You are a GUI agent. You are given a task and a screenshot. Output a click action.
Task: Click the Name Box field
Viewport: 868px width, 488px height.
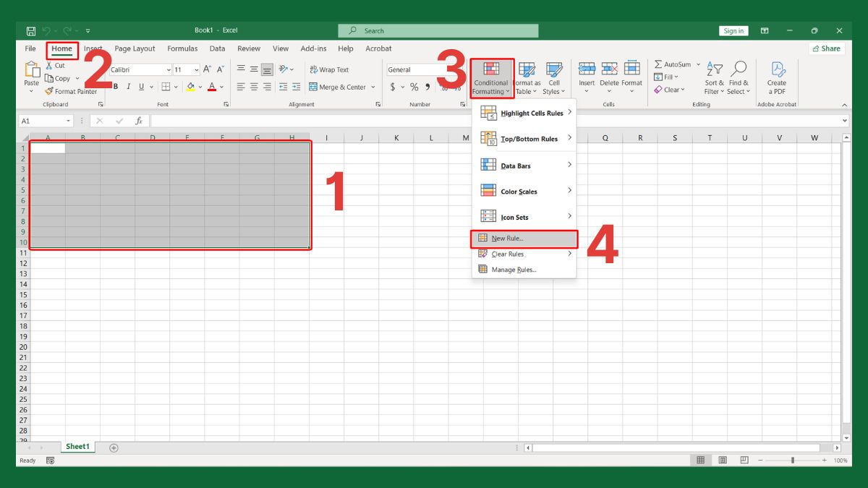(45, 121)
